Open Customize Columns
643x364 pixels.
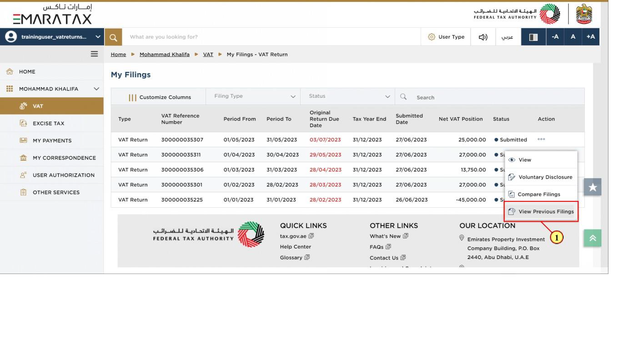(x=159, y=97)
